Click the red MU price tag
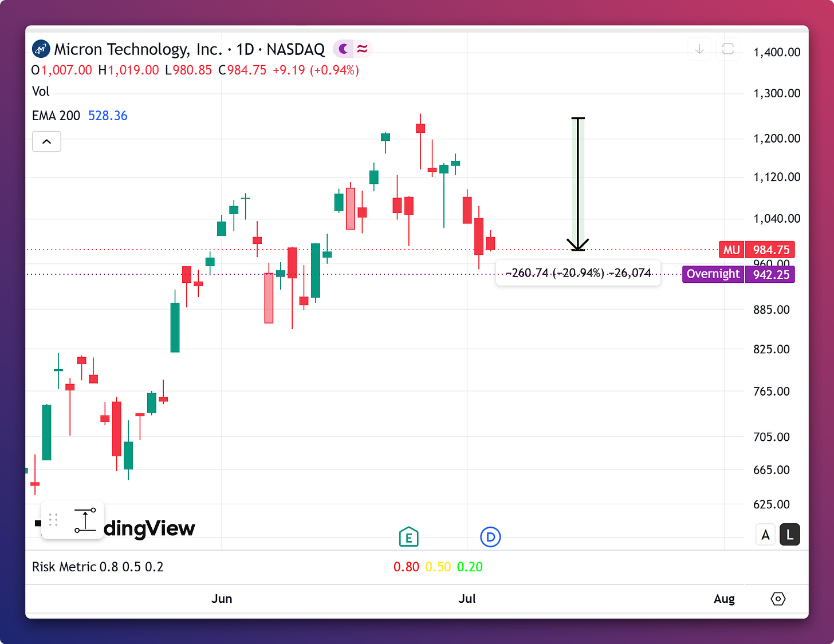 [x=731, y=250]
